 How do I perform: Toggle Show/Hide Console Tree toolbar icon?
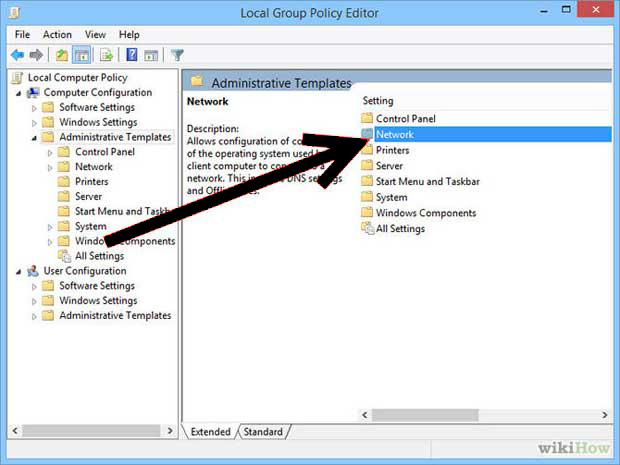tap(82, 55)
